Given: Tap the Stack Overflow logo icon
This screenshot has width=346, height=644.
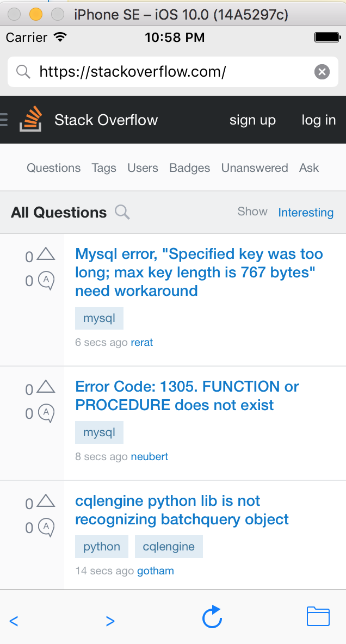Looking at the screenshot, I should click(x=31, y=119).
